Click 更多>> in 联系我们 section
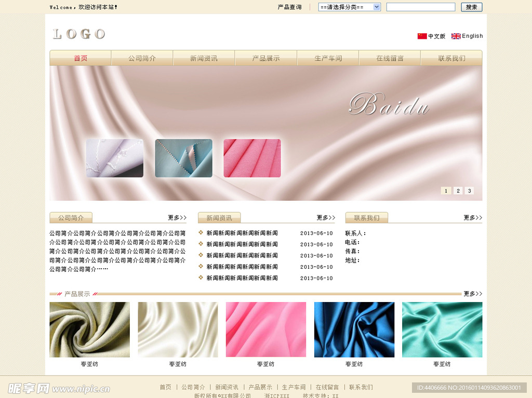532x398 pixels. (473, 217)
